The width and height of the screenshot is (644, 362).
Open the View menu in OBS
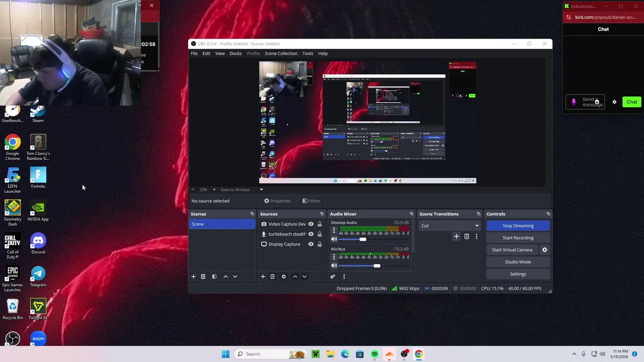(220, 53)
